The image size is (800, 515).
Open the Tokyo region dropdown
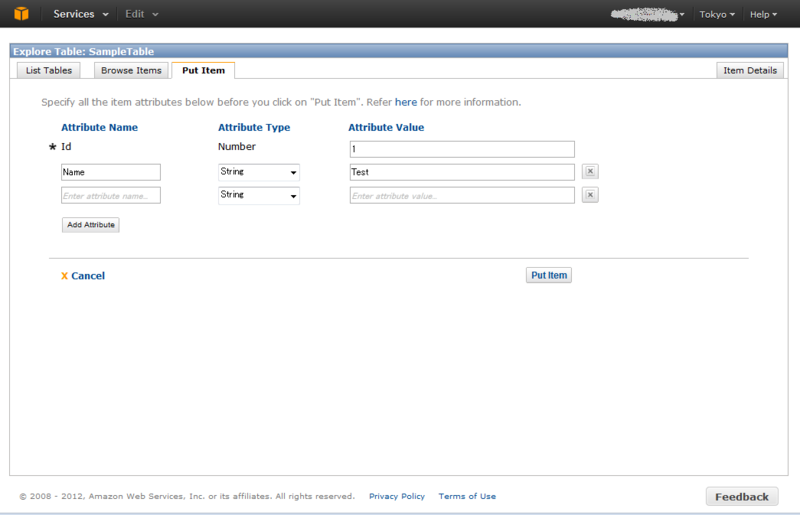coord(717,14)
